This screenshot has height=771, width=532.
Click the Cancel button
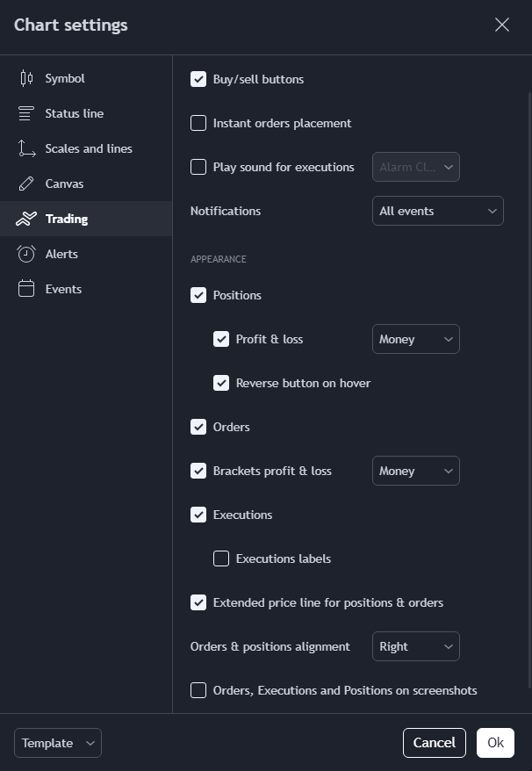435,743
